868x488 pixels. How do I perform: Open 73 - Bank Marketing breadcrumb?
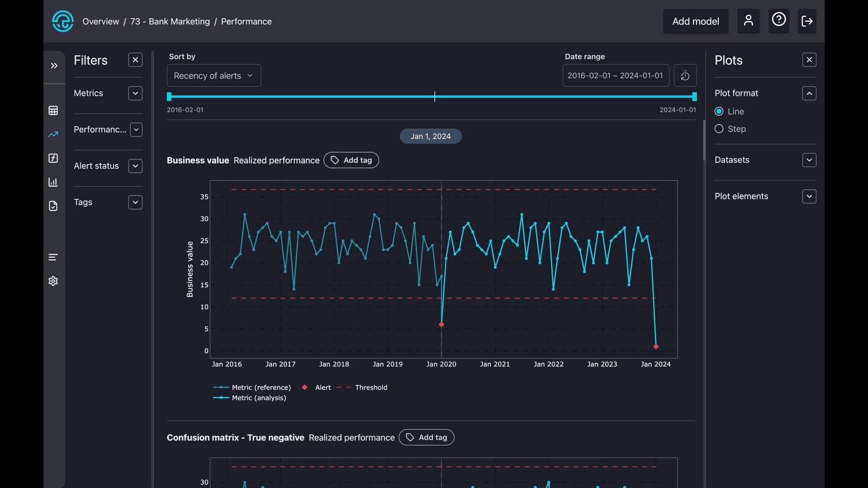coord(170,22)
